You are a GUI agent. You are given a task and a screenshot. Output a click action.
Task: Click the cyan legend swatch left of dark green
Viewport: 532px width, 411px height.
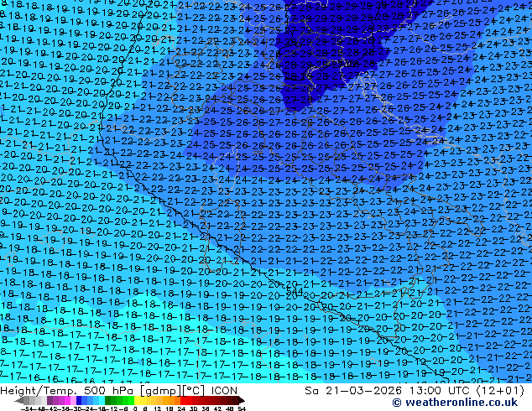point(102,401)
